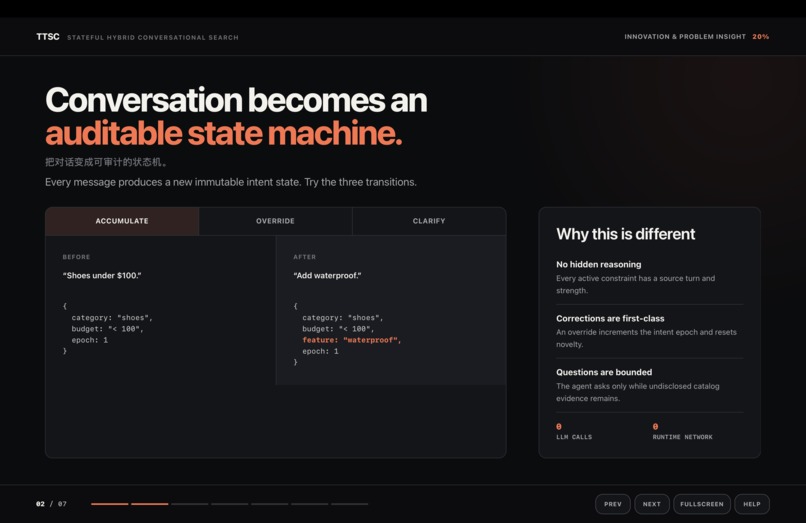Image resolution: width=806 pixels, height=523 pixels.
Task: Click "Every active constraint has a source" description
Action: click(x=635, y=284)
